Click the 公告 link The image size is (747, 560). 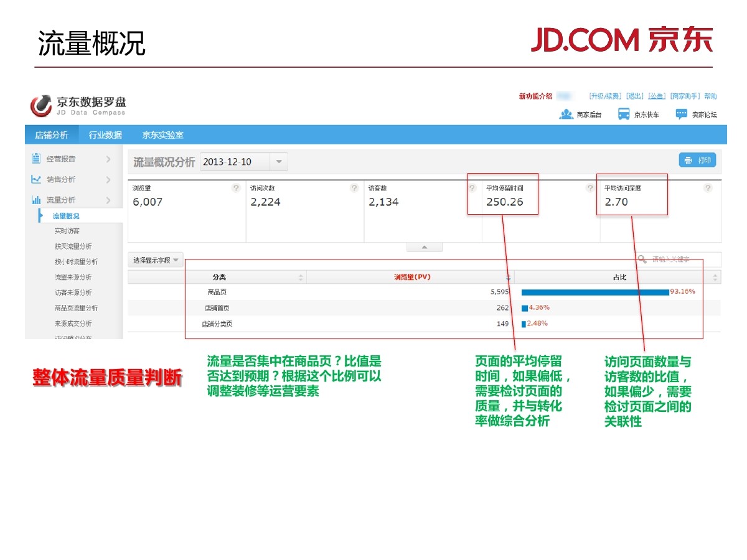point(657,96)
